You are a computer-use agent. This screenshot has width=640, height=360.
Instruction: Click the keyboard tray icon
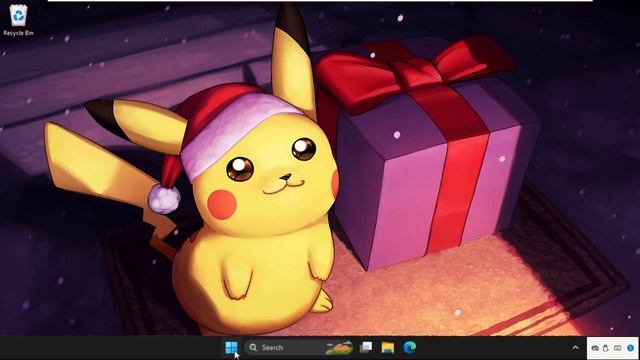tap(618, 348)
